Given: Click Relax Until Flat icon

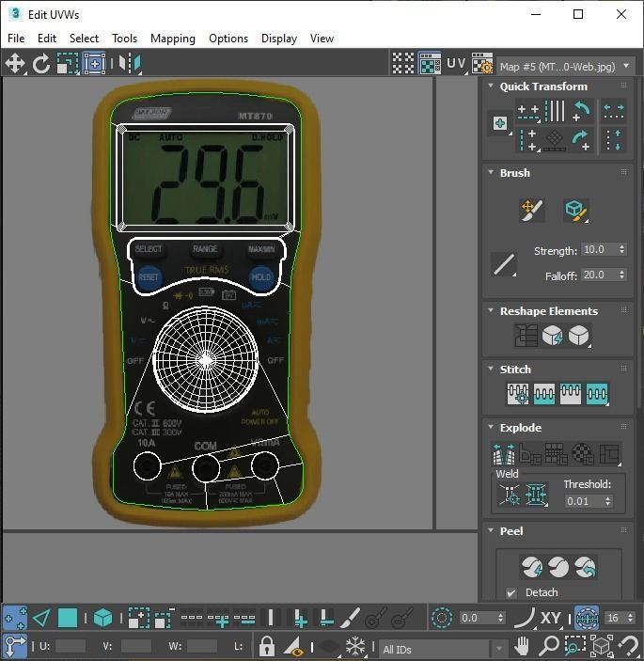Looking at the screenshot, I should 552,336.
